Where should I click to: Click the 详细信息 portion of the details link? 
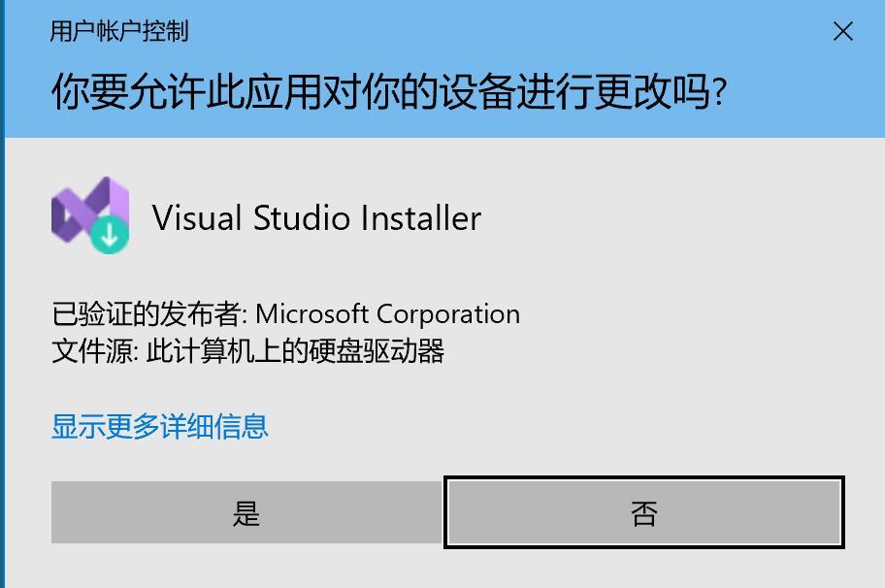click(x=213, y=426)
